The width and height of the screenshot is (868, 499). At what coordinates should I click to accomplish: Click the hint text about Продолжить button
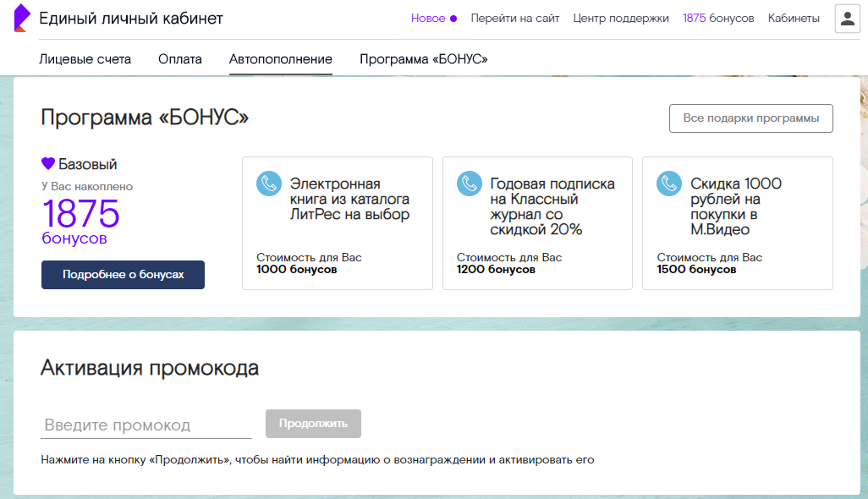pyautogui.click(x=317, y=460)
